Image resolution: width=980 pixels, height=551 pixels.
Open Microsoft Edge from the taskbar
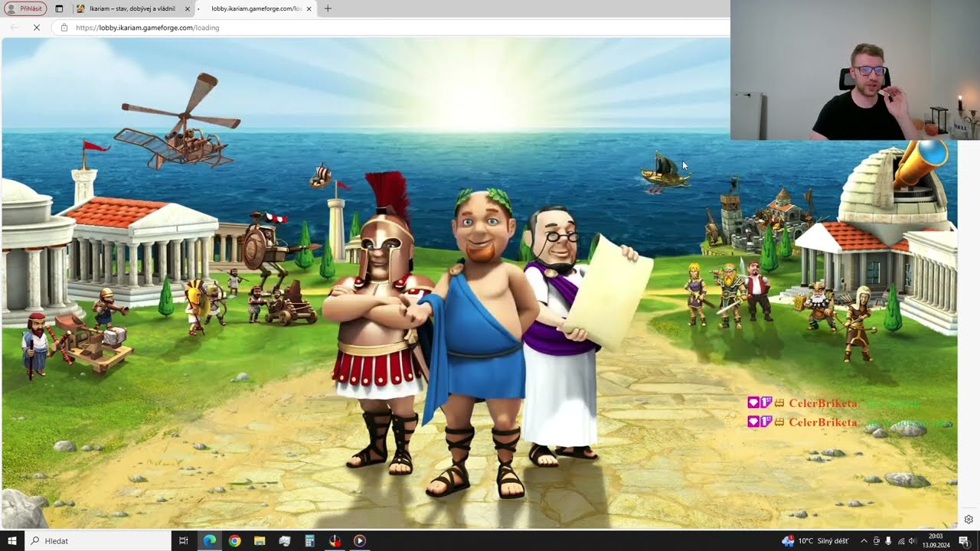[209, 541]
